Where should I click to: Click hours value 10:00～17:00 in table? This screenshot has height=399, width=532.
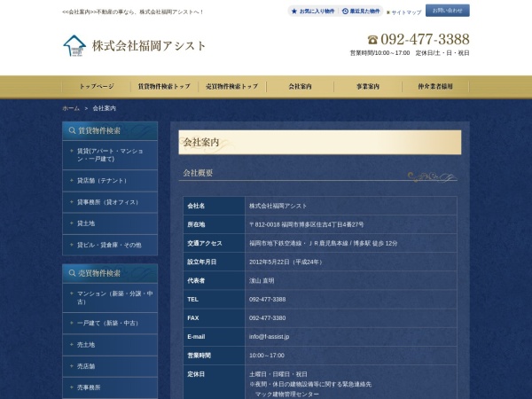point(267,356)
